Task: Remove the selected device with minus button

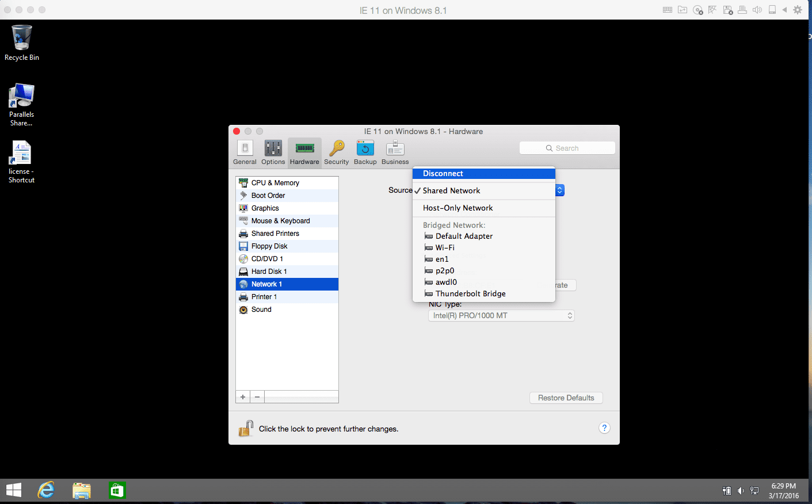Action: click(x=257, y=397)
